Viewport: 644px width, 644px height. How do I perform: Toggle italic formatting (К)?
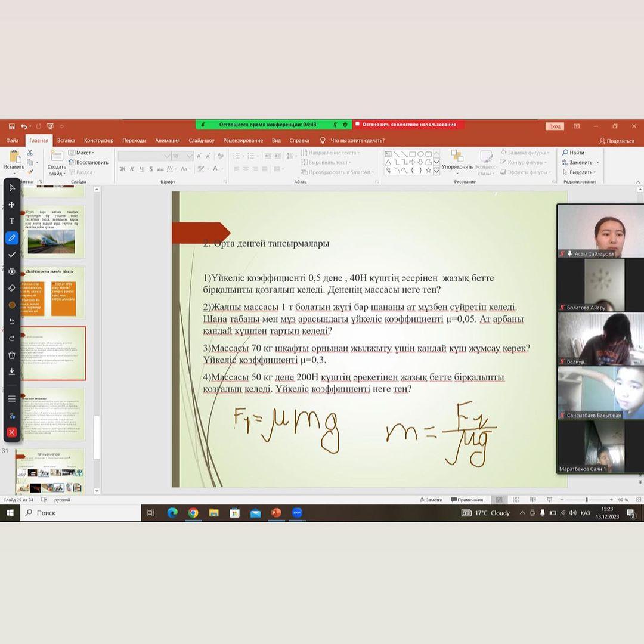(132, 169)
